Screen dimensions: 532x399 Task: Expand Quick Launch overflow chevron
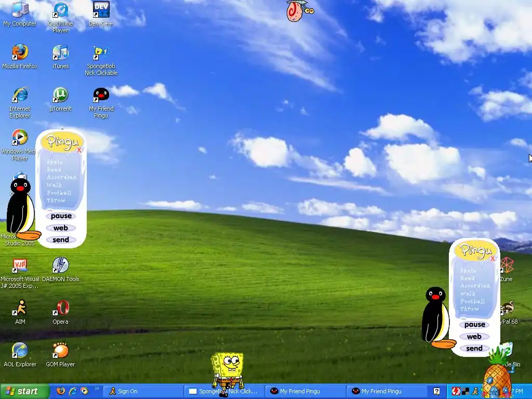tap(97, 389)
